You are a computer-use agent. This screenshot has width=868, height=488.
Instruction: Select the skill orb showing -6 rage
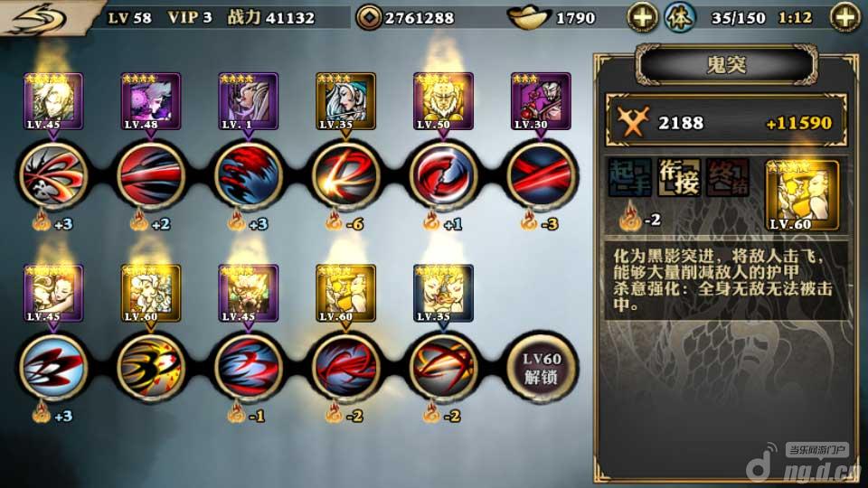pyautogui.click(x=345, y=175)
